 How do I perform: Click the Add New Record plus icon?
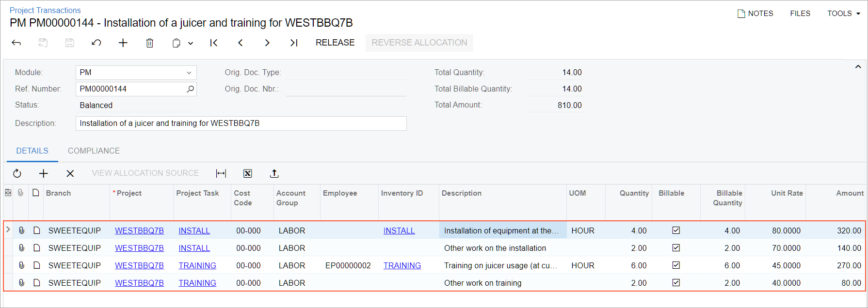click(x=123, y=43)
